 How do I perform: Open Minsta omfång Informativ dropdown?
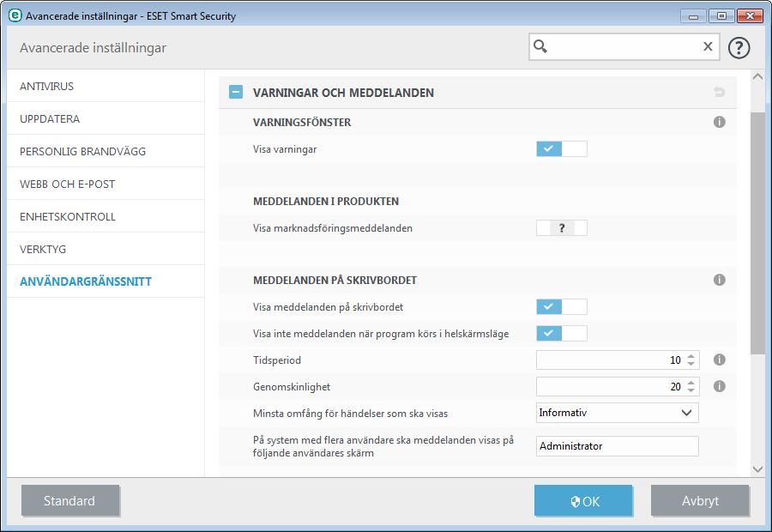pyautogui.click(x=617, y=413)
